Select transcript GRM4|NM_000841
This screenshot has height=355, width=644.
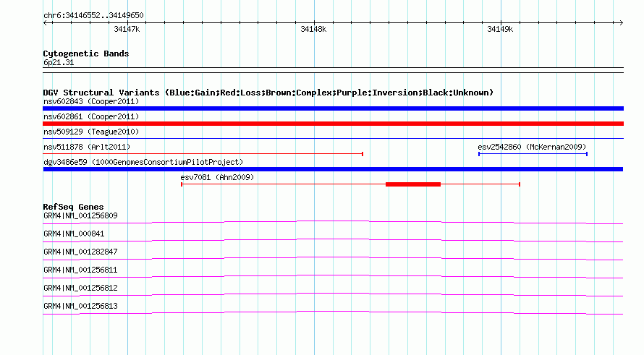click(x=74, y=234)
